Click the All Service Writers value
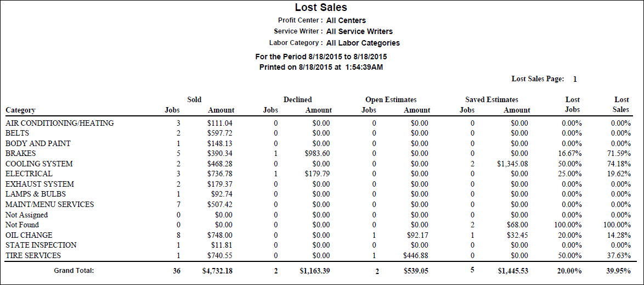The image size is (644, 285). [359, 31]
